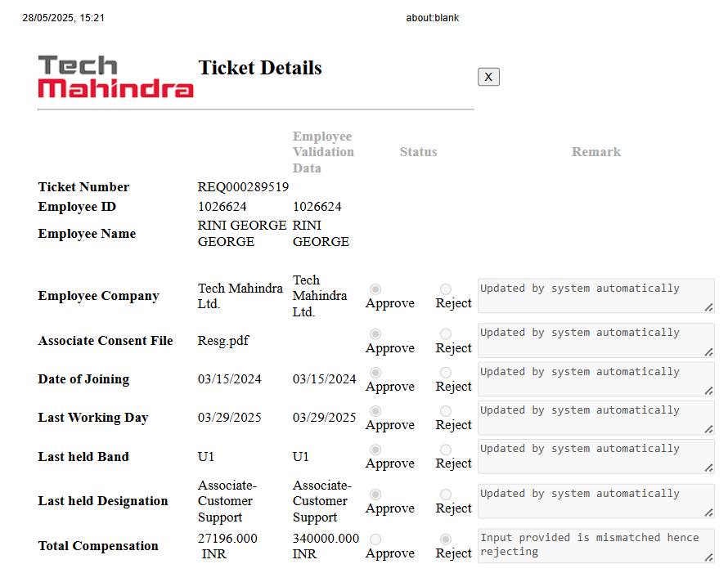Click the Last Working Day remark field
Screen dimensions: 728x582
[595, 418]
